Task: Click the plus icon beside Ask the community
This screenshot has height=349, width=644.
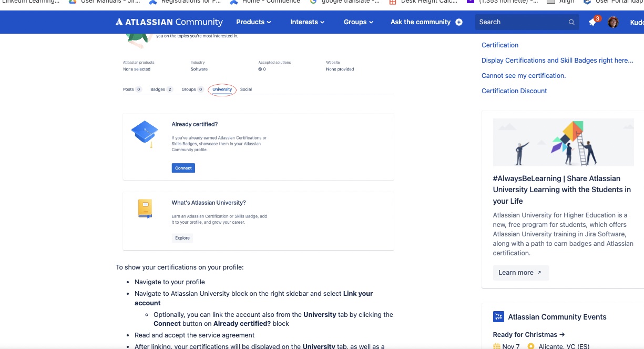Action: click(x=458, y=22)
